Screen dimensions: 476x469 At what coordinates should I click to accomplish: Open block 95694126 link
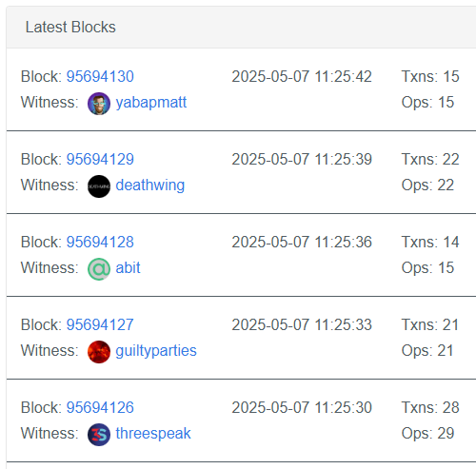pos(100,407)
